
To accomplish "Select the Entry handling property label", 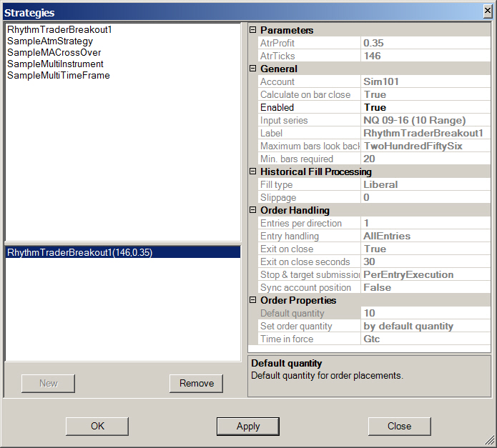I will [x=309, y=236].
